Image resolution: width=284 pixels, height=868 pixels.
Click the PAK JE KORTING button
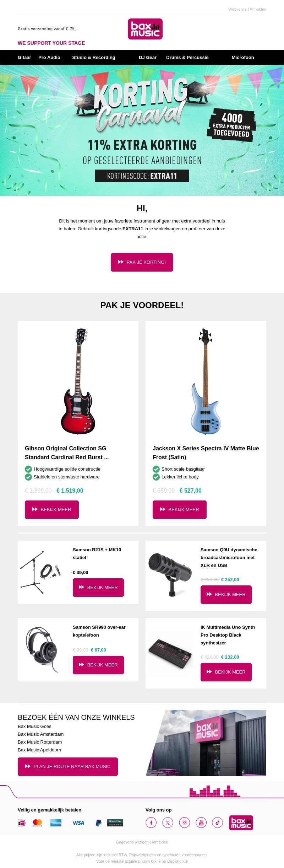coord(142,262)
